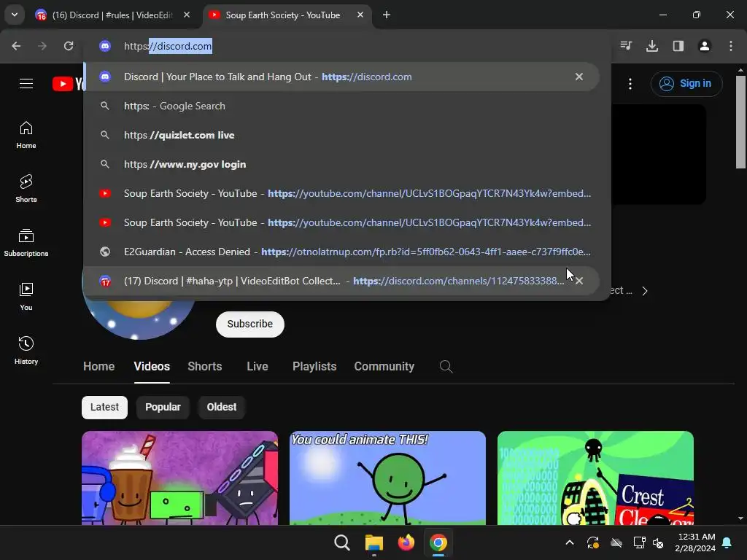747x560 pixels.
Task: Open the You section in sidebar
Action: pos(26,297)
